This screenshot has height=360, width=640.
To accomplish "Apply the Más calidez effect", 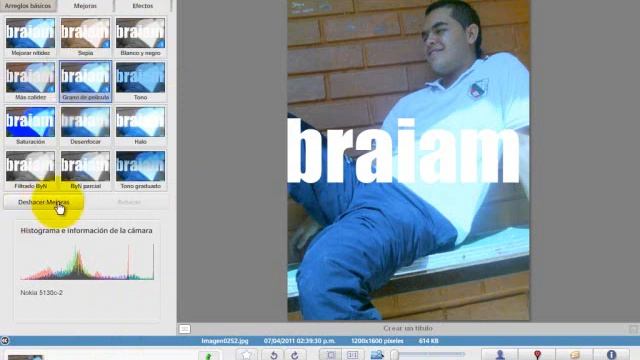I will coord(30,81).
